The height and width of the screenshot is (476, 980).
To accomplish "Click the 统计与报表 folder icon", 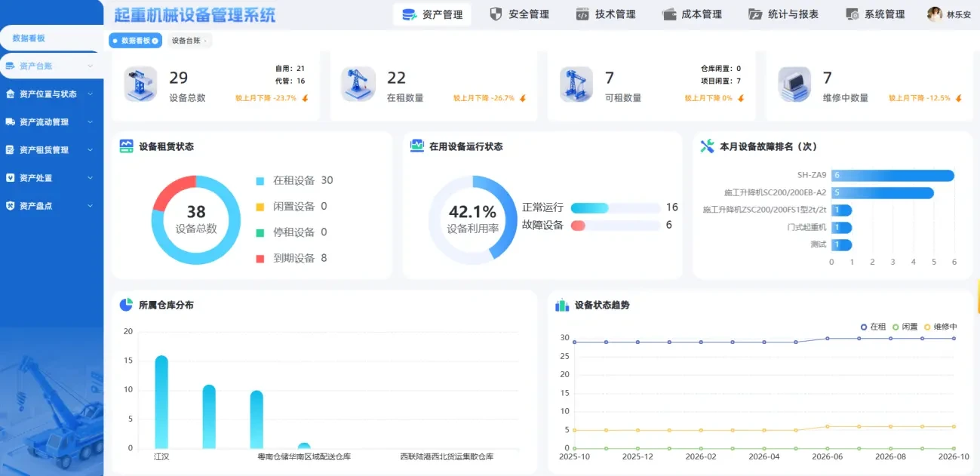I will coord(755,14).
